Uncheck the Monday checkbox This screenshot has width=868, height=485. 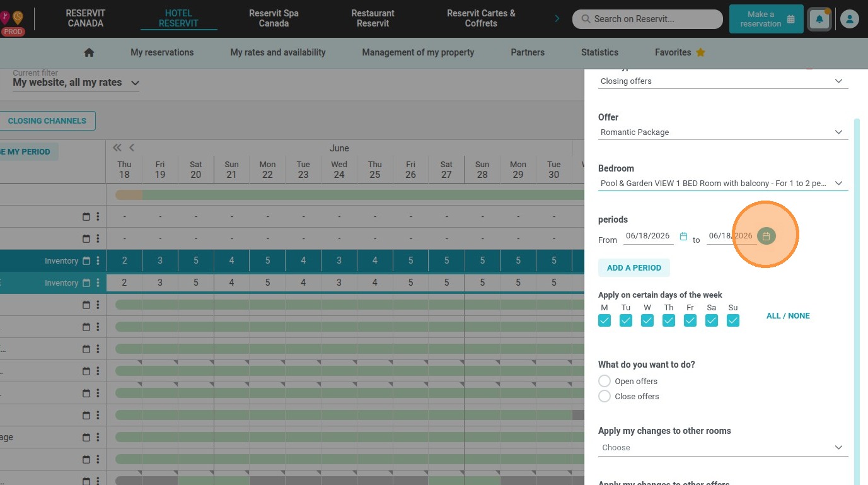tap(605, 320)
